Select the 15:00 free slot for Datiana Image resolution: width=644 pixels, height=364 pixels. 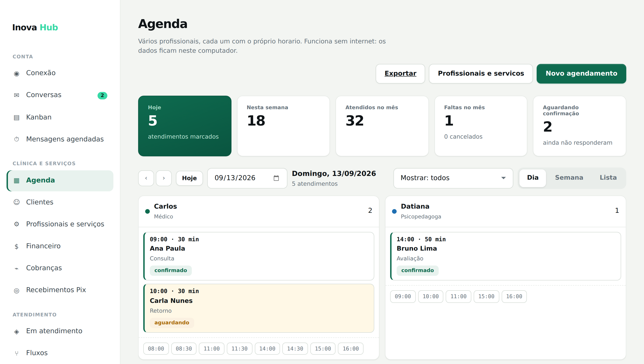486,297
